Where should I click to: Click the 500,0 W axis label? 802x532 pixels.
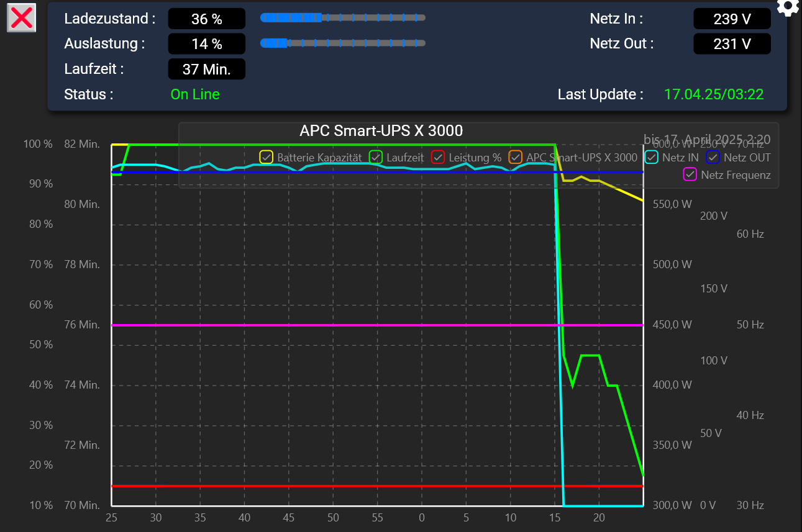click(672, 264)
